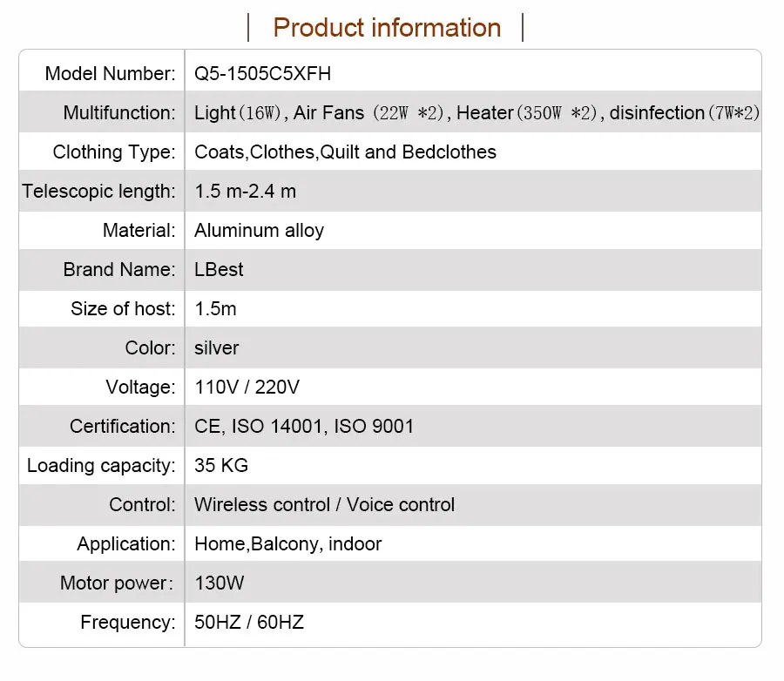Click the 110V / 220V voltage value
The height and width of the screenshot is (681, 784).
pyautogui.click(x=247, y=387)
